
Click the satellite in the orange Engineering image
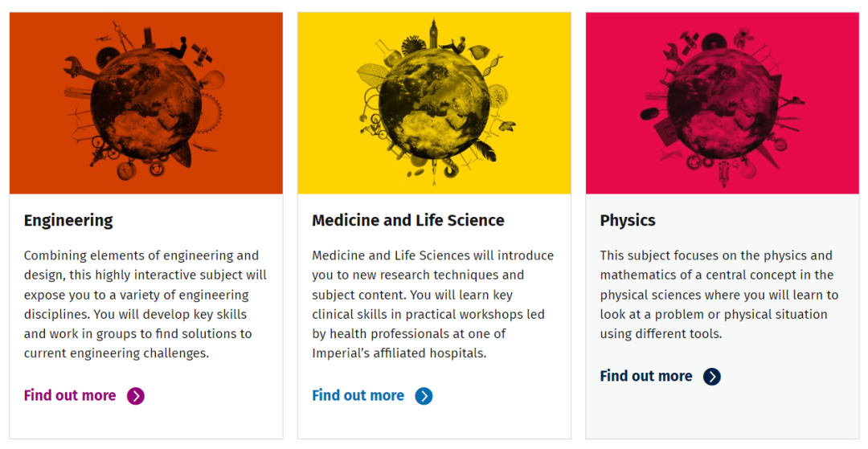click(203, 54)
